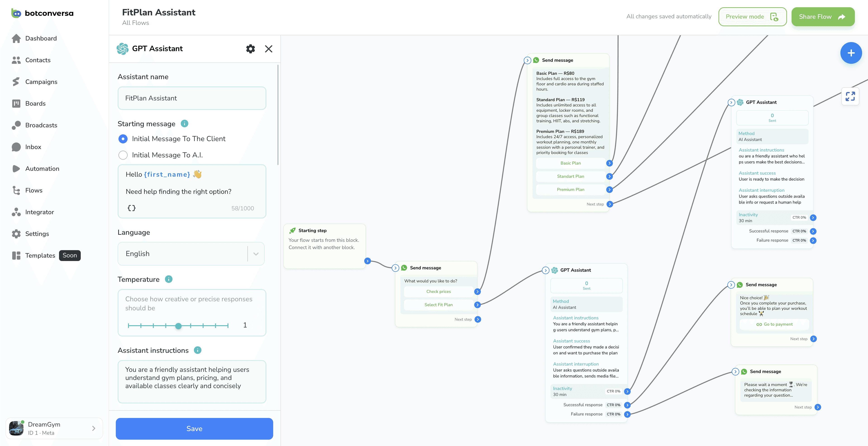
Task: Click the fit-to-screen icon on canvas
Action: pos(850,96)
